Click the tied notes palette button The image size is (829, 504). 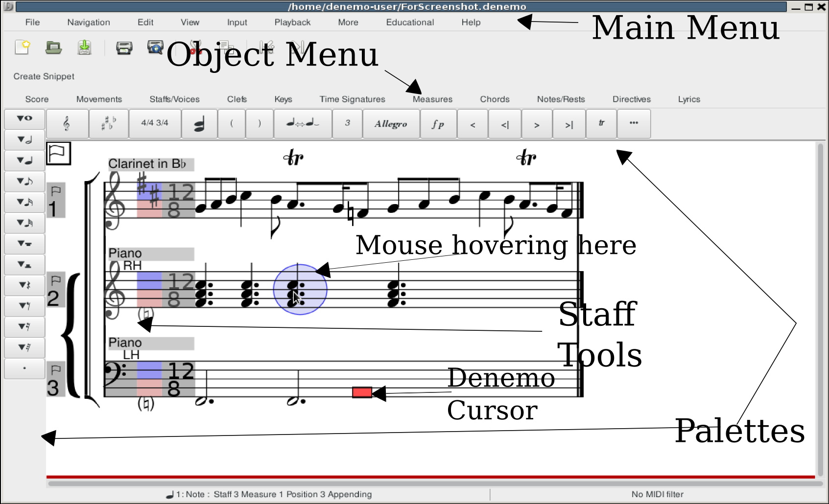pyautogui.click(x=303, y=124)
